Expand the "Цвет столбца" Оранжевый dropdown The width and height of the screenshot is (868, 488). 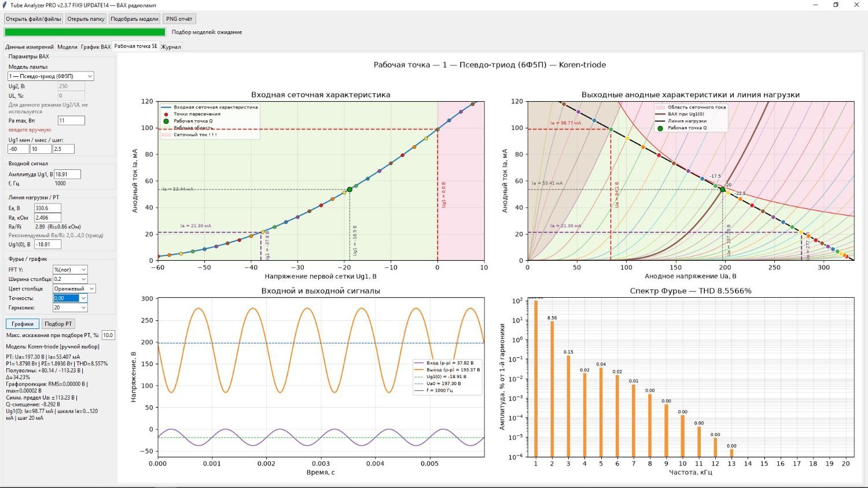[x=74, y=289]
